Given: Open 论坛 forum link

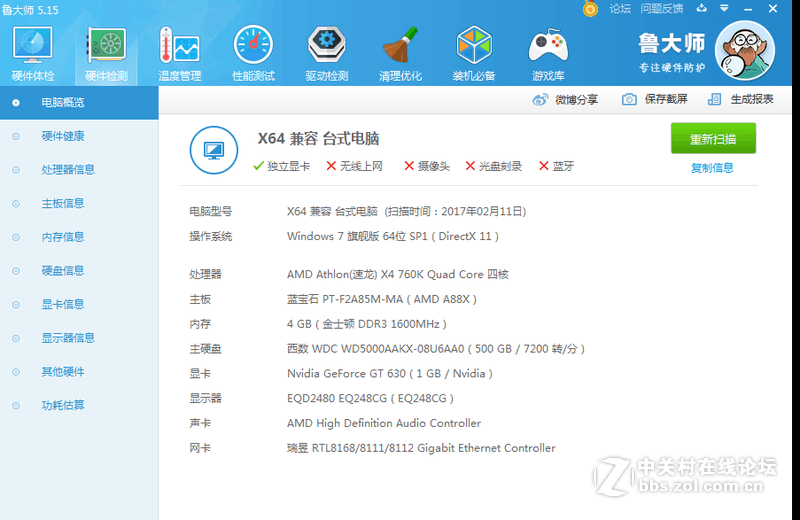Looking at the screenshot, I should (620, 9).
